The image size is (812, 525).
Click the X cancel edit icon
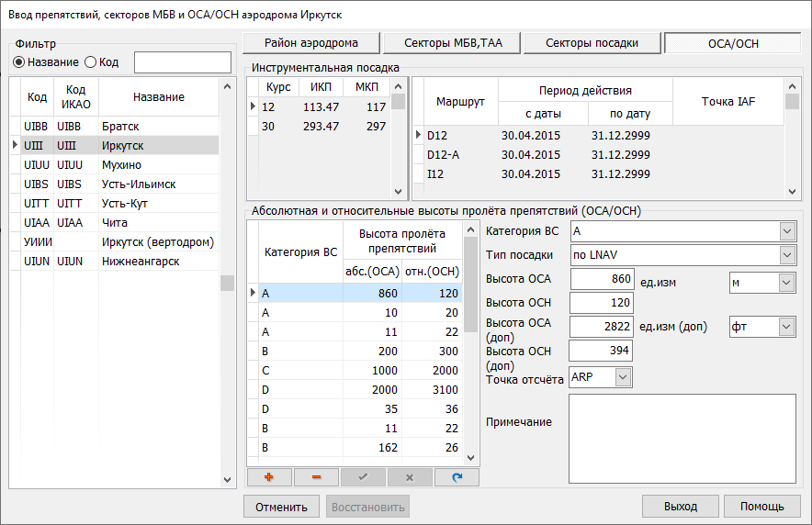click(410, 477)
